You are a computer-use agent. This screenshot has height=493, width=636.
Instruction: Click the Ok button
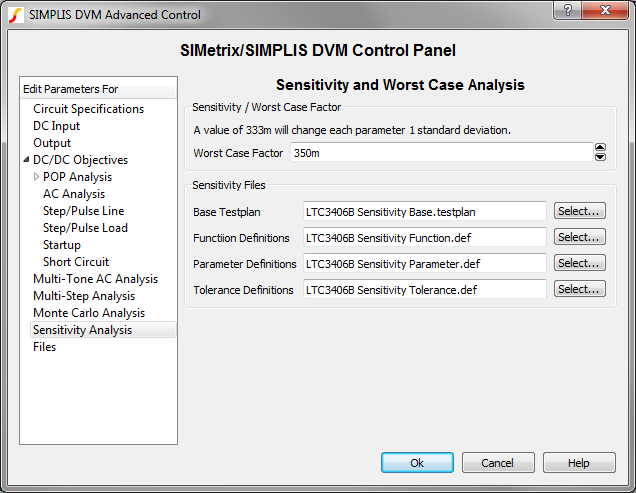tap(417, 463)
